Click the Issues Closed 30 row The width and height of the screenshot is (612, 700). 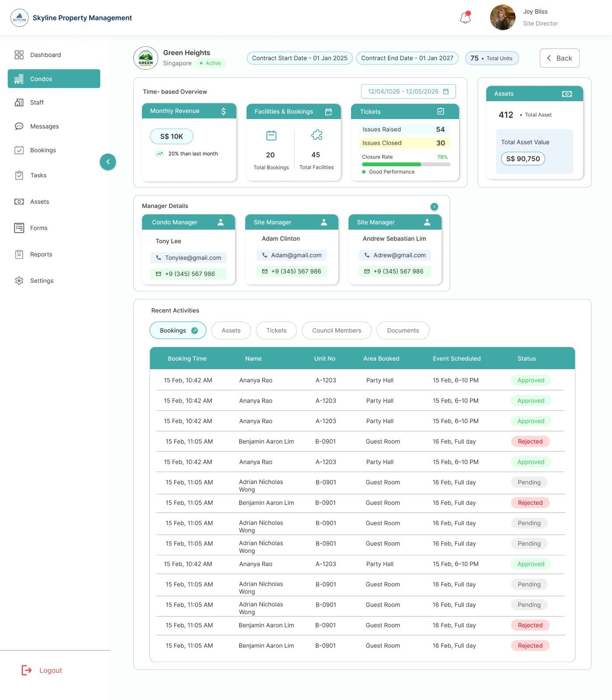[405, 143]
